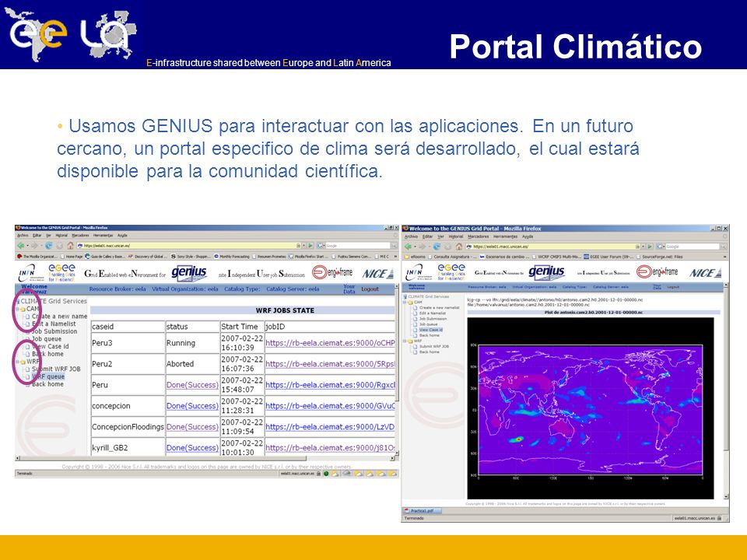This screenshot has height=560, width=747.
Task: Open Peru3 job URL link
Action: tap(330, 343)
